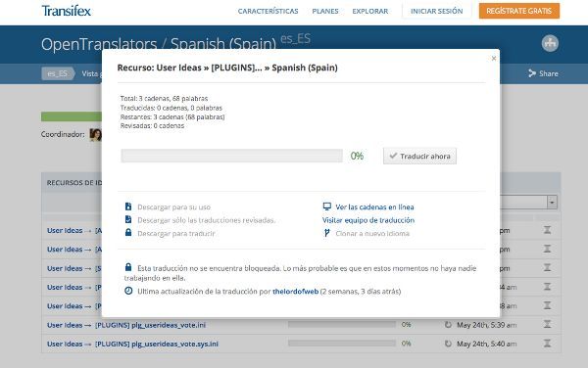
Task: Click the 0% translation progress bar in dialog
Action: (x=231, y=156)
